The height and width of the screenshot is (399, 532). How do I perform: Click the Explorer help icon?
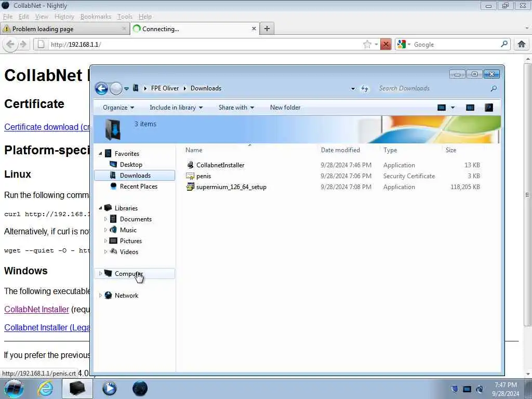[489, 108]
